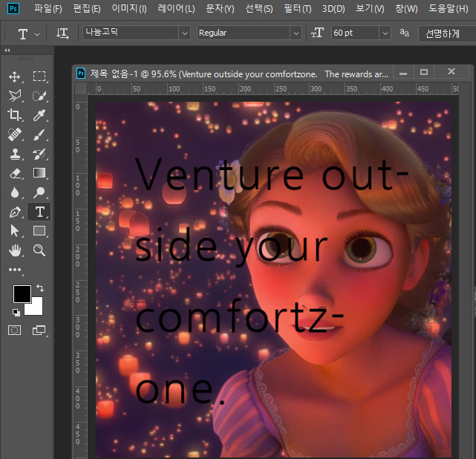This screenshot has height=459, width=476.
Task: Select the Quick Selection tool
Action: [x=39, y=96]
